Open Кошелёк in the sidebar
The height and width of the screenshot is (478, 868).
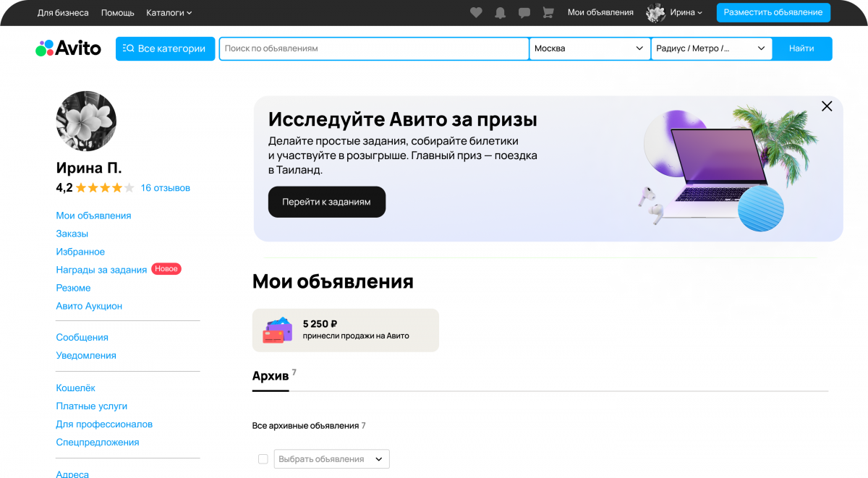click(x=75, y=388)
